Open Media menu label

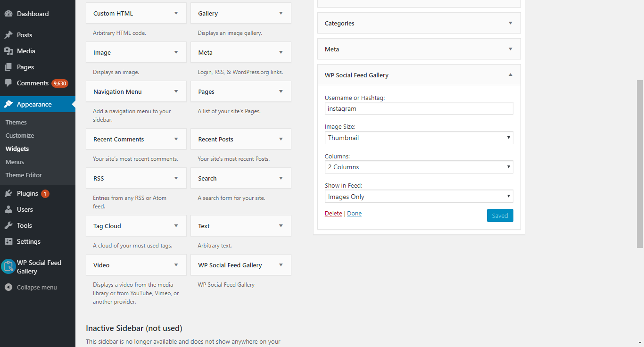(26, 51)
